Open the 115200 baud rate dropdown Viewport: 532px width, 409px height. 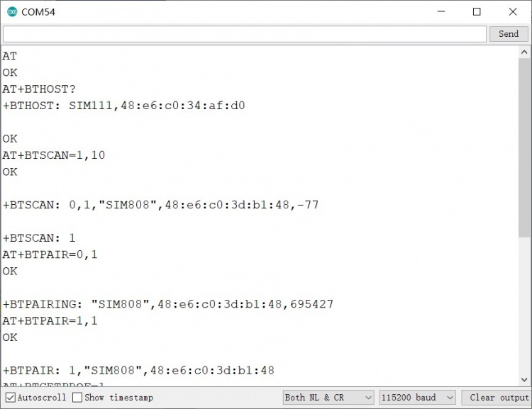tap(417, 398)
